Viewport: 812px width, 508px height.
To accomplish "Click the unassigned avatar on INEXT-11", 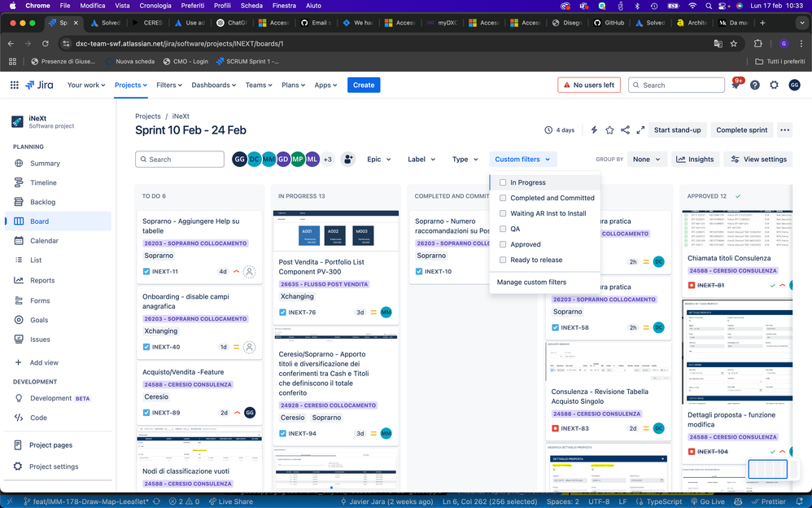I will (250, 272).
